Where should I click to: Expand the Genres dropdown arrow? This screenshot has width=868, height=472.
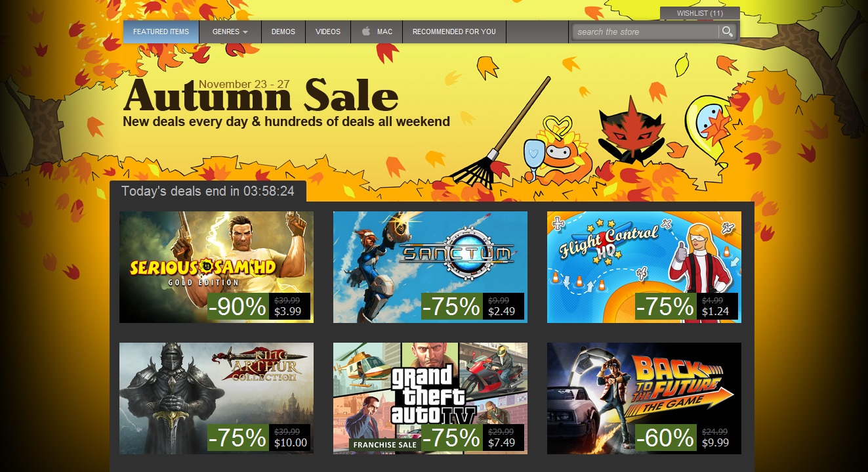(245, 32)
